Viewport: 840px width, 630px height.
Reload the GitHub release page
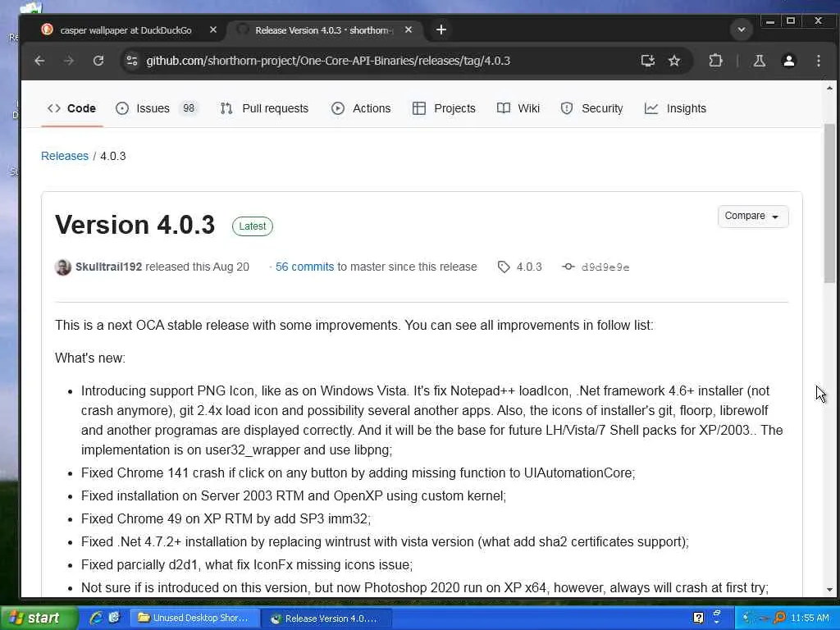click(98, 61)
